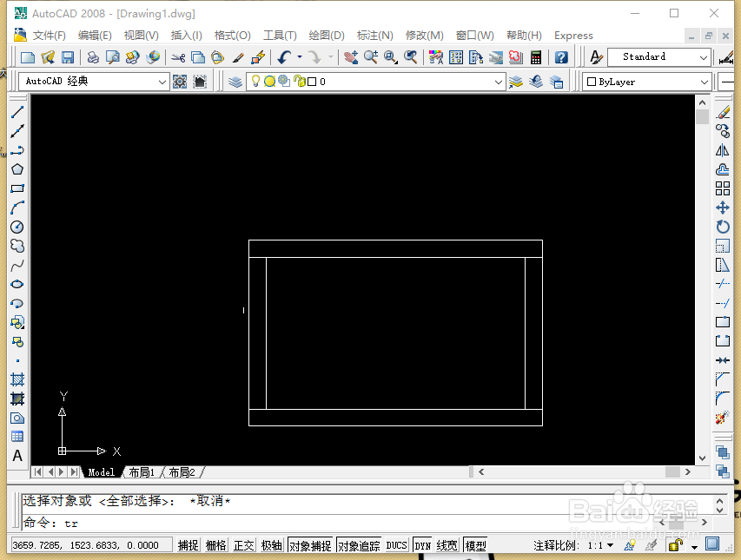Switch to the 布局1 layout tab
741x560 pixels.
(x=142, y=472)
